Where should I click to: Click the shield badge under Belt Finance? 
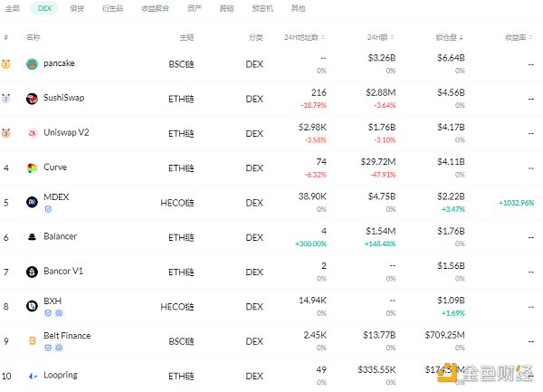(x=48, y=348)
